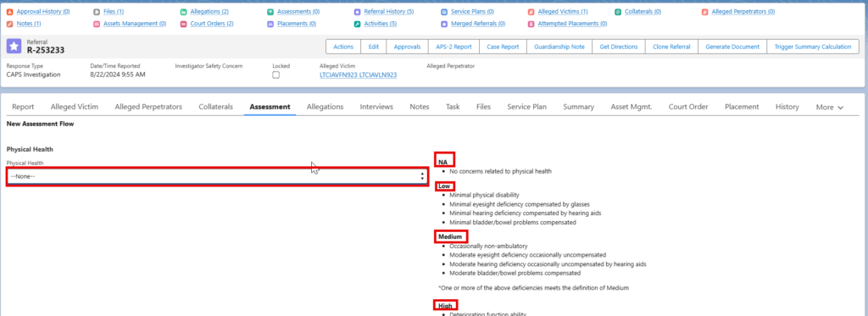Switch to the Alleged Victim tab
This screenshot has height=316, width=868.
point(75,107)
